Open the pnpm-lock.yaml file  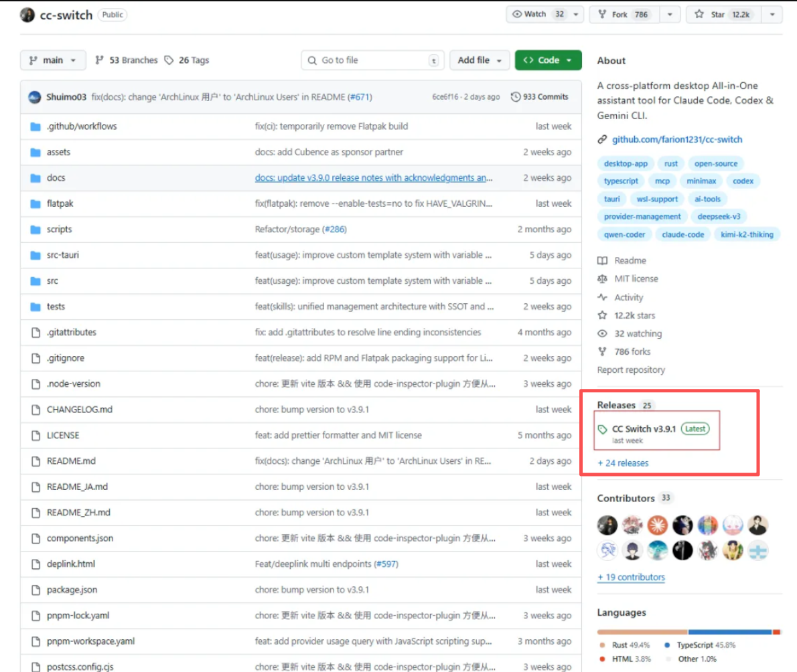(x=78, y=616)
